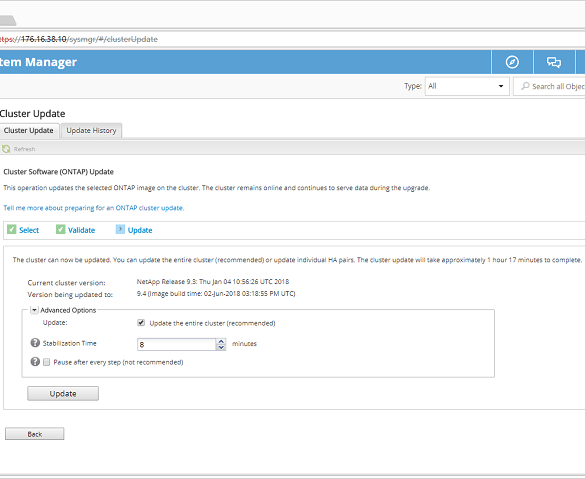Click the Update button
The height and width of the screenshot is (479, 585).
click(x=63, y=394)
